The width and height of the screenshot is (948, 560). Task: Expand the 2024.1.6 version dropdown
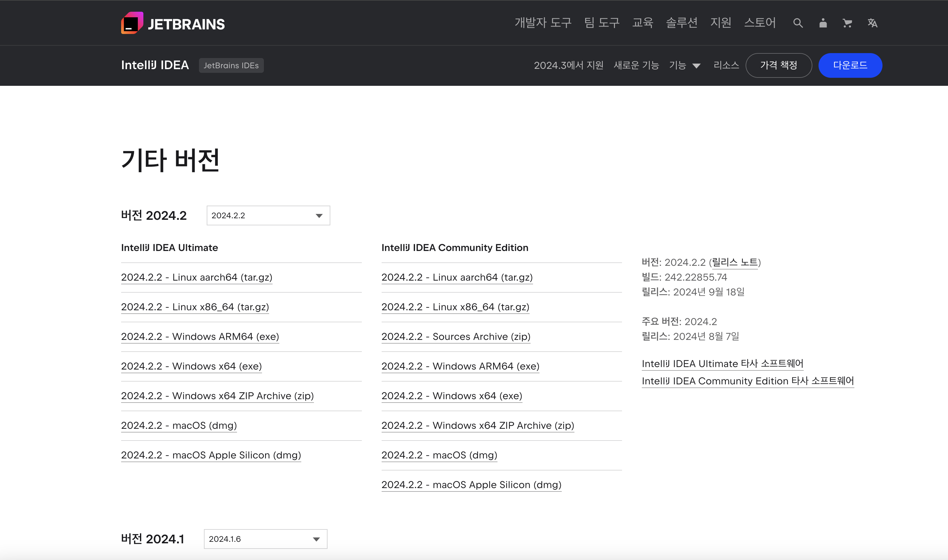tap(265, 539)
